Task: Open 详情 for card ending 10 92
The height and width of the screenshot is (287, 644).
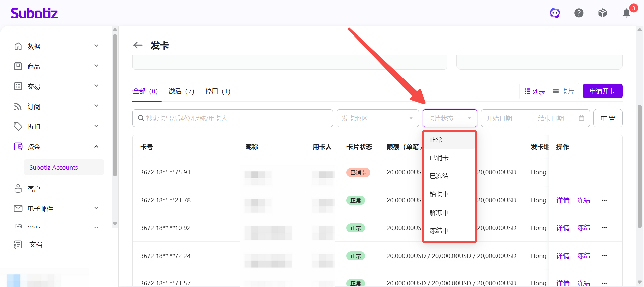Action: point(563,228)
